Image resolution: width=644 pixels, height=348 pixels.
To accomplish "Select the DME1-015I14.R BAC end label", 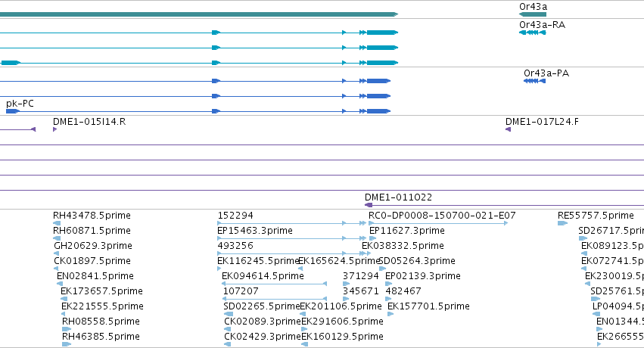I will click(x=89, y=122).
